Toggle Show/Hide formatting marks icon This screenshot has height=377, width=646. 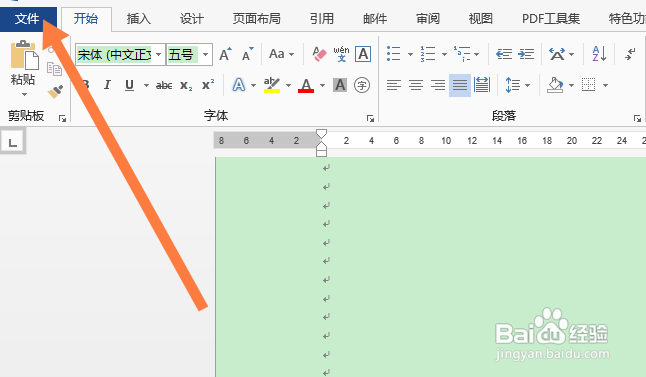click(x=631, y=54)
